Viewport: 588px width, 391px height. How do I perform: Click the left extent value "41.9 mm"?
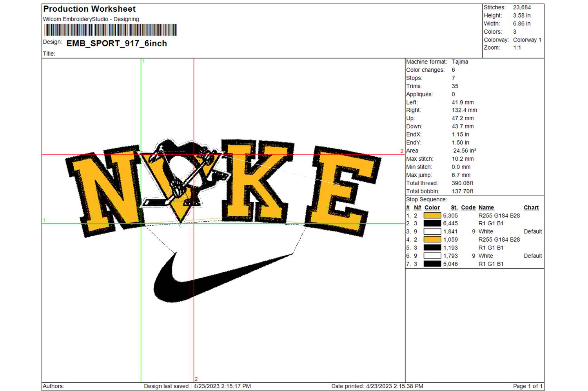[x=463, y=102]
